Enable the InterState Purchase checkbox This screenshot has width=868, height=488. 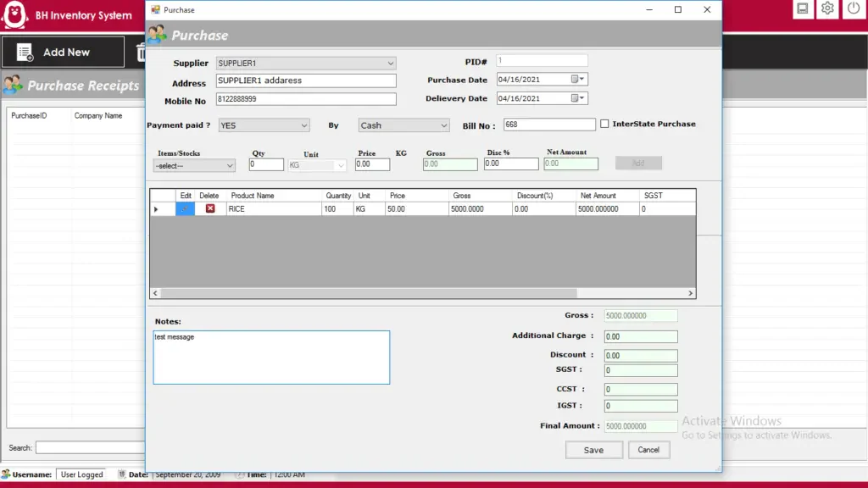point(604,124)
